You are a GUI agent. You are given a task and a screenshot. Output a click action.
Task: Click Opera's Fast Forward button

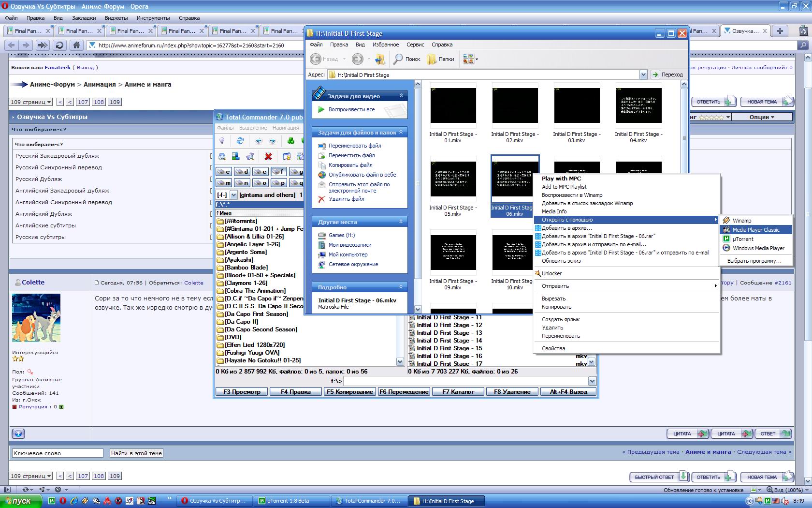pos(43,45)
